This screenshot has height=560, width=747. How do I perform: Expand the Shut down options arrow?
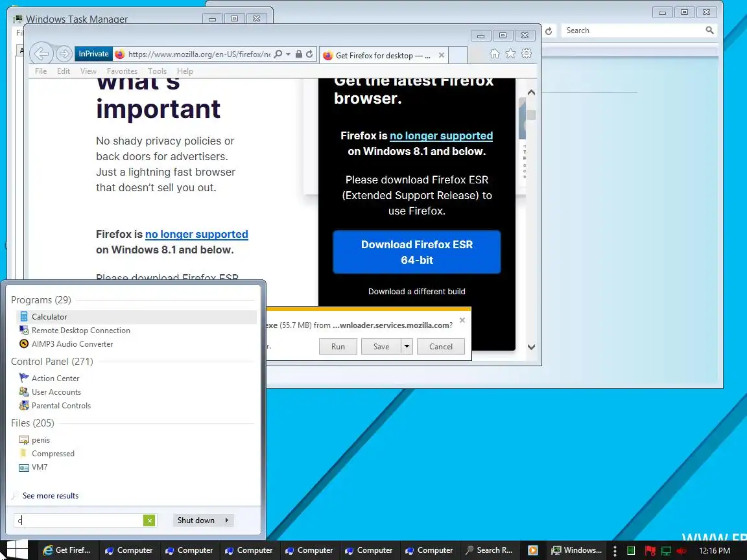pyautogui.click(x=227, y=520)
